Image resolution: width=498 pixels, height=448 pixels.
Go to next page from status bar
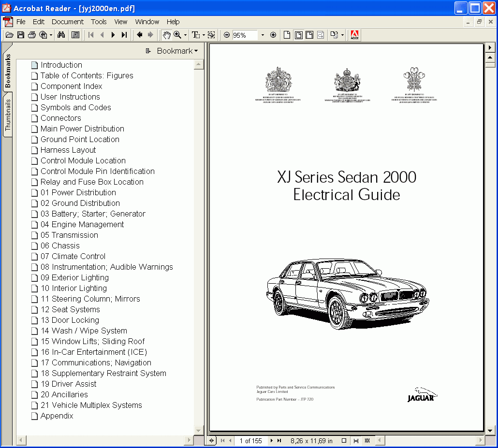tap(272, 441)
